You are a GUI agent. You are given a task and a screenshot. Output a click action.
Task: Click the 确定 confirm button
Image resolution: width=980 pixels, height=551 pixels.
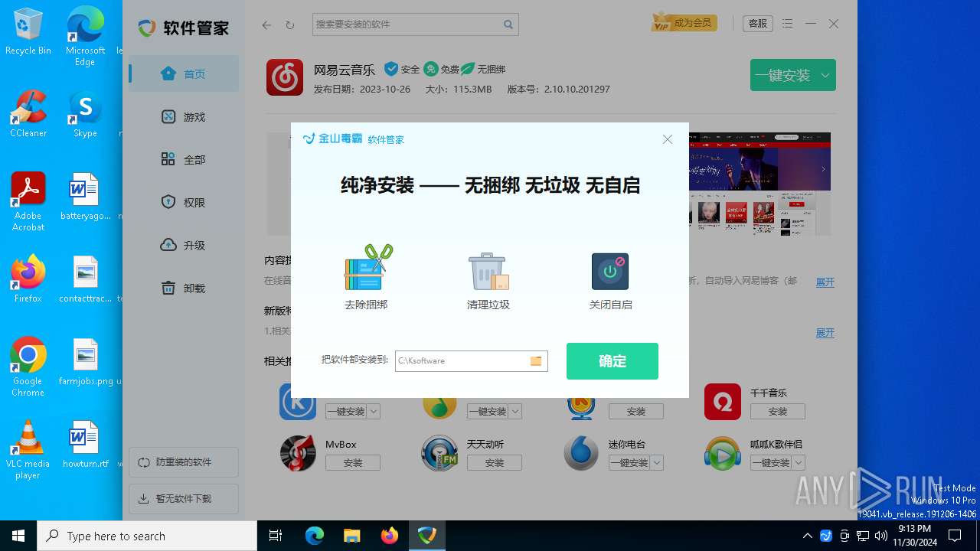click(612, 361)
